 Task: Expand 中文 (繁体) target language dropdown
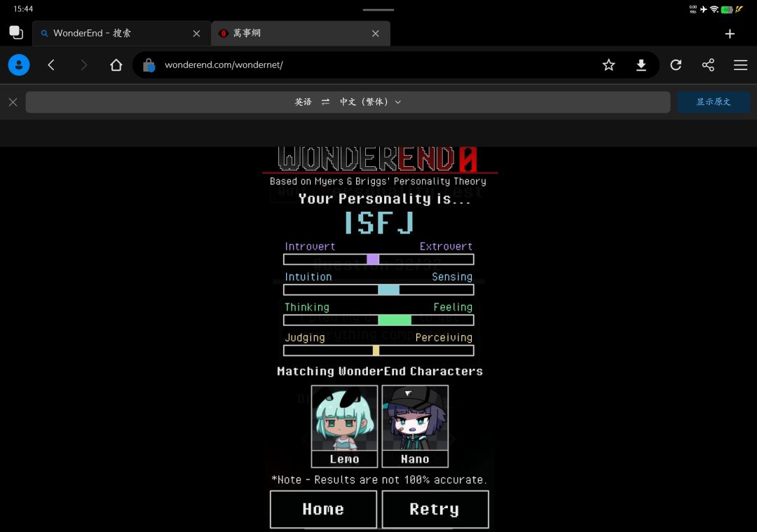coord(370,102)
